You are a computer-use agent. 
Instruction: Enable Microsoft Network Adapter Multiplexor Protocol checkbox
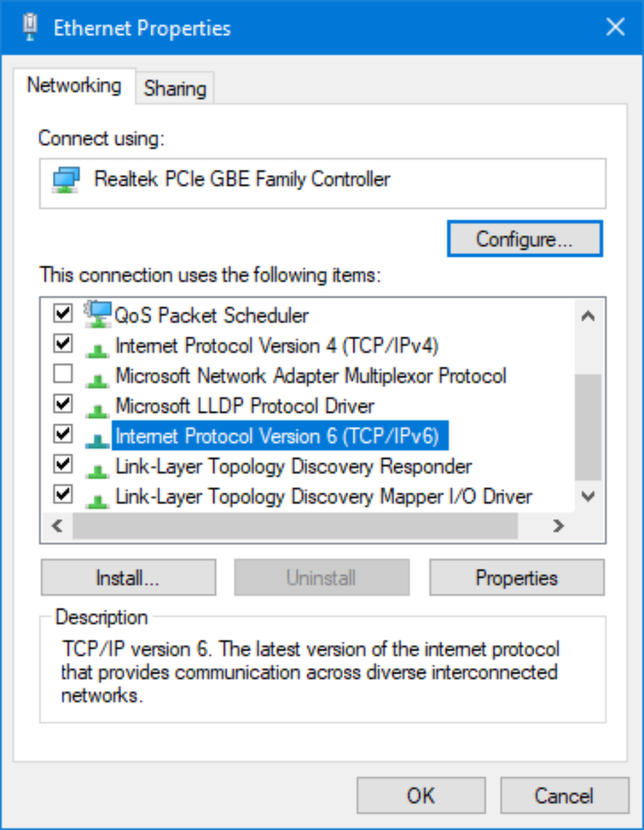click(x=63, y=373)
